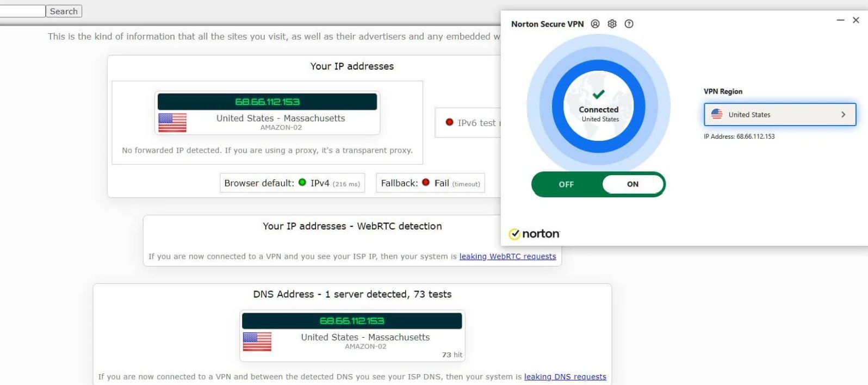
Task: Click the 'IP Address: 68.66.112.153' text in Norton
Action: 739,136
